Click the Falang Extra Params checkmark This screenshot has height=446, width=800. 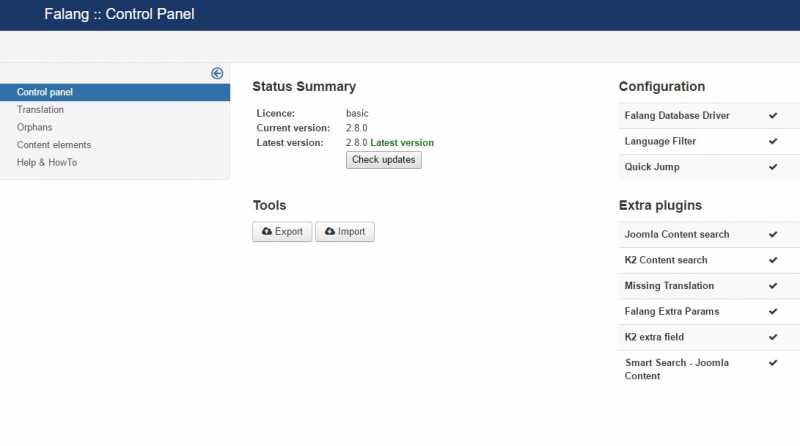[x=773, y=311]
